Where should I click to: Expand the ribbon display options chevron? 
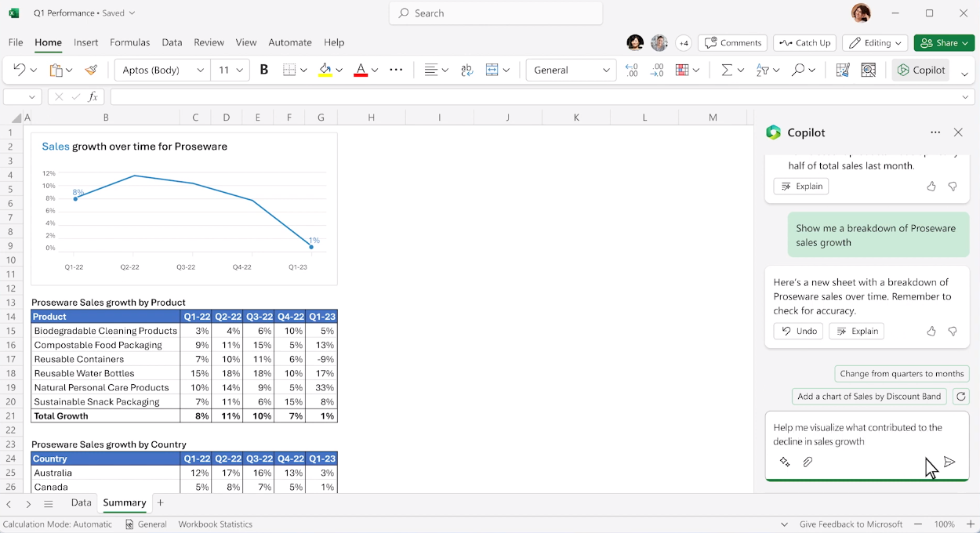coord(965,74)
